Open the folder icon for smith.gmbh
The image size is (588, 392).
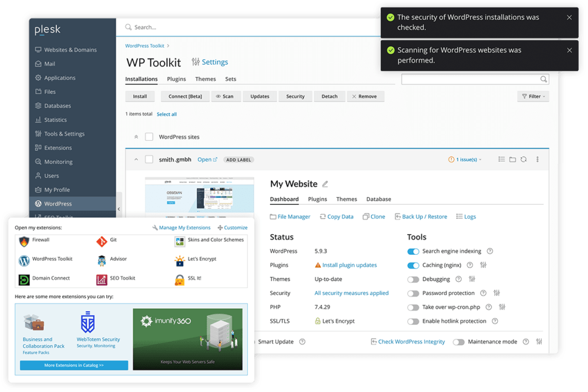pos(513,160)
